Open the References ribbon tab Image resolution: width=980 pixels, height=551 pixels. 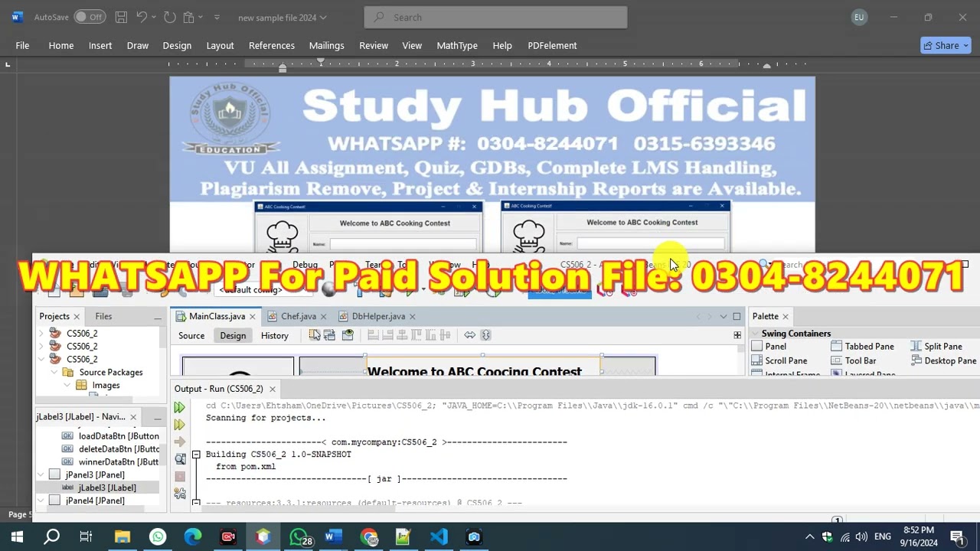coord(272,45)
